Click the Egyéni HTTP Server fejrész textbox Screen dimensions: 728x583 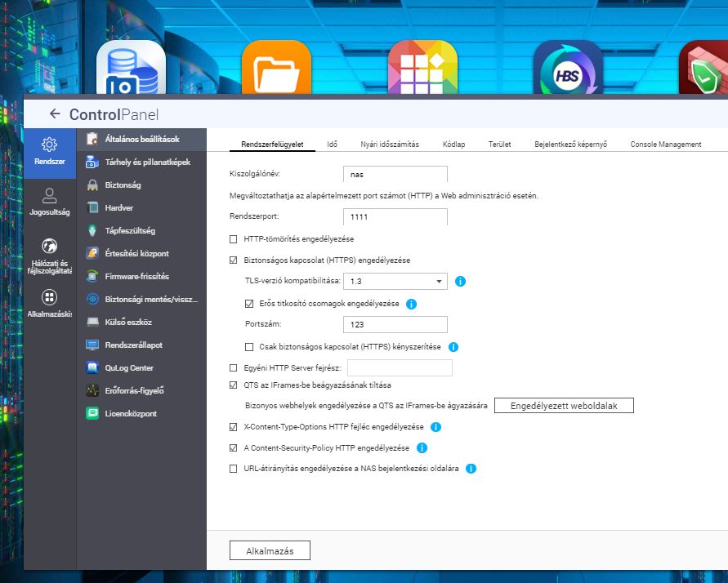click(400, 367)
